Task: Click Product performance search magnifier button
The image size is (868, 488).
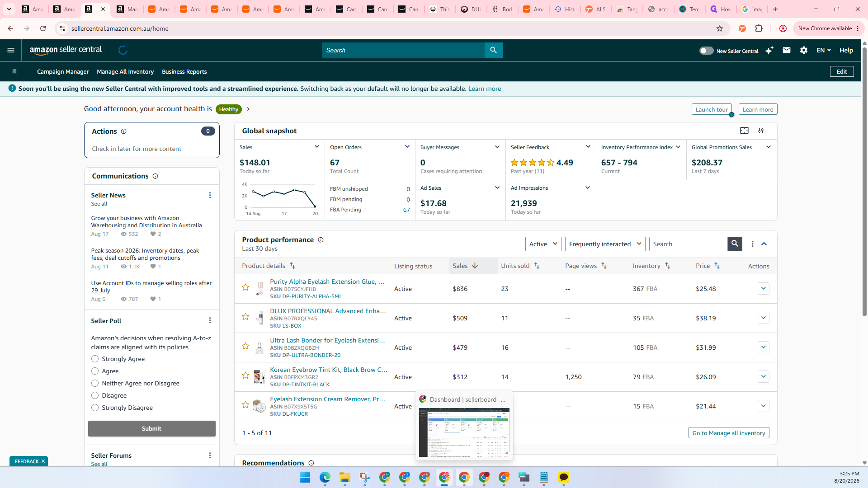Action: [735, 244]
